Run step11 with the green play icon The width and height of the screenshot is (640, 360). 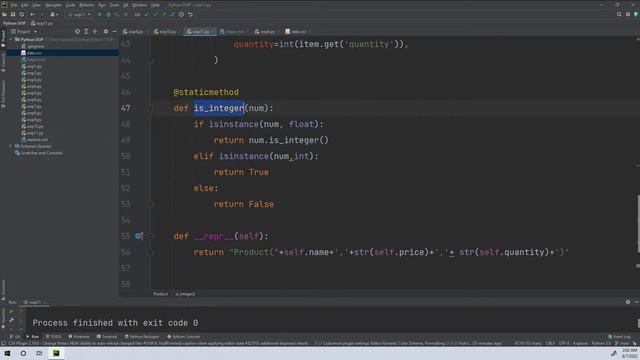tap(99, 14)
